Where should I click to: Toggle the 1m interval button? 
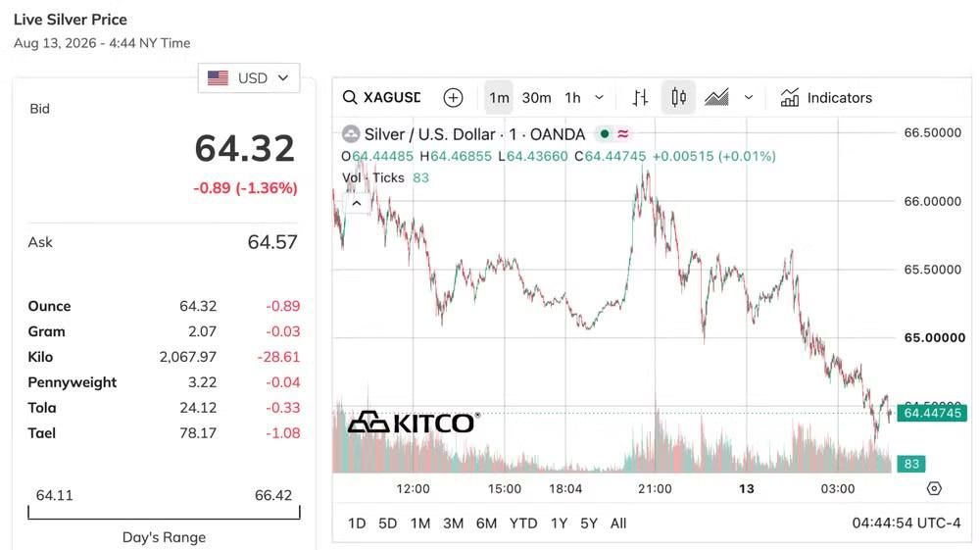[x=499, y=97]
